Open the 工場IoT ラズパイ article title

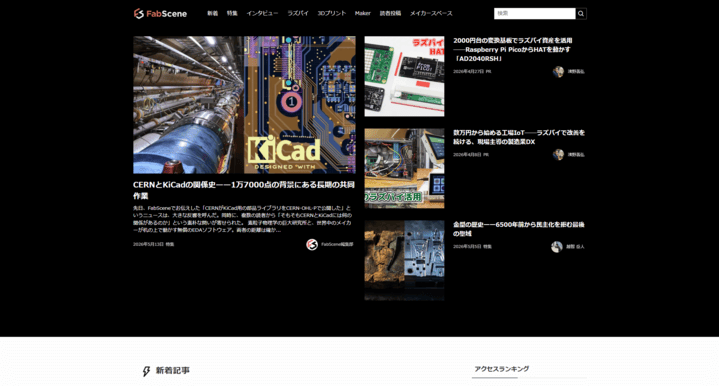click(x=519, y=137)
